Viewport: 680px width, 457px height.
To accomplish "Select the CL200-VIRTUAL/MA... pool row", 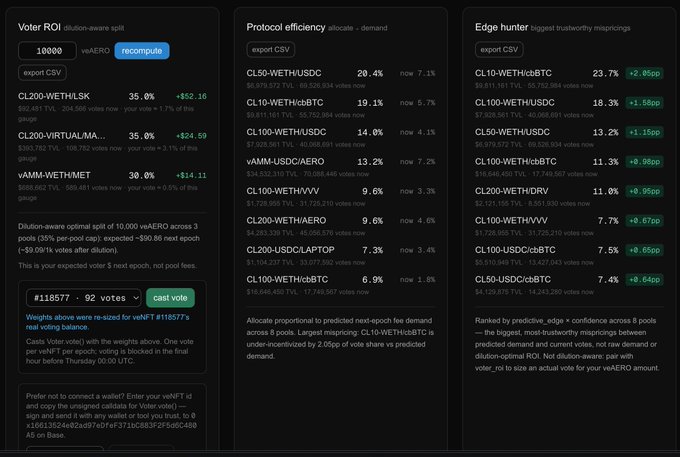I will (x=112, y=146).
